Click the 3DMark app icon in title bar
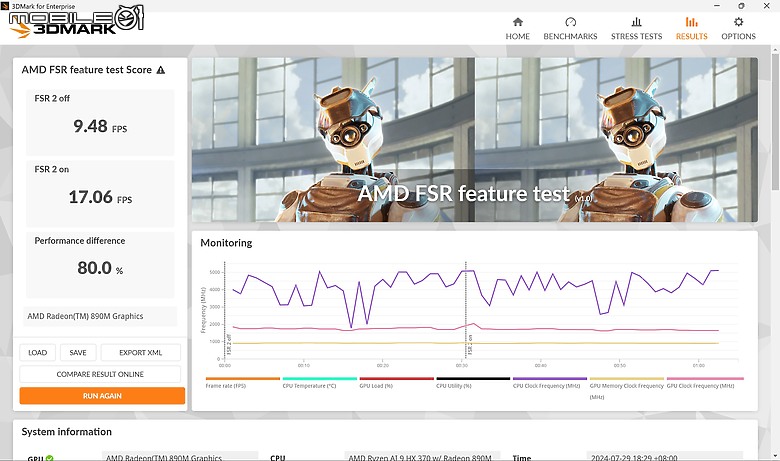Screen dimensions: 780x461 pos(5,6)
